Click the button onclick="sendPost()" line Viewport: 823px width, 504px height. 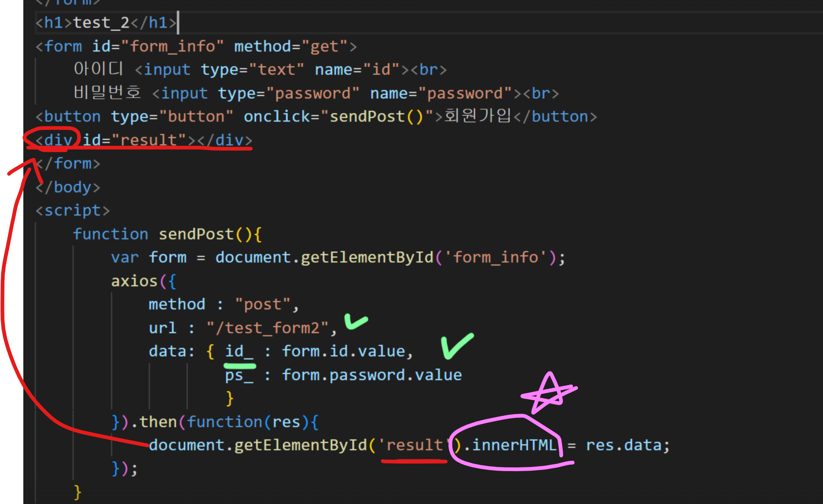point(316,116)
